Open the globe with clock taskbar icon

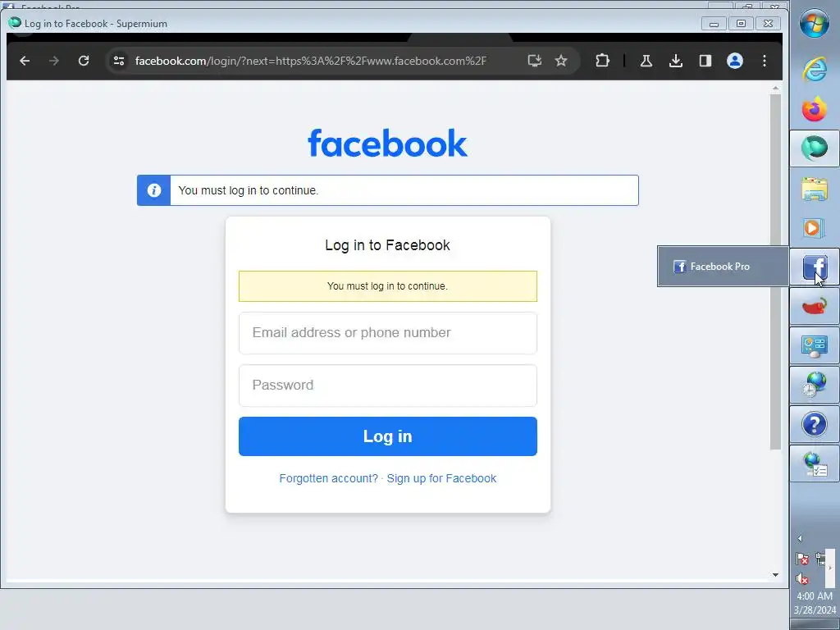pos(815,386)
